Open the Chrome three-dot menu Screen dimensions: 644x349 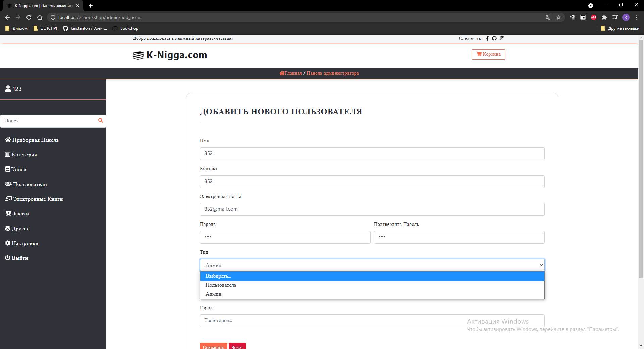(x=637, y=17)
